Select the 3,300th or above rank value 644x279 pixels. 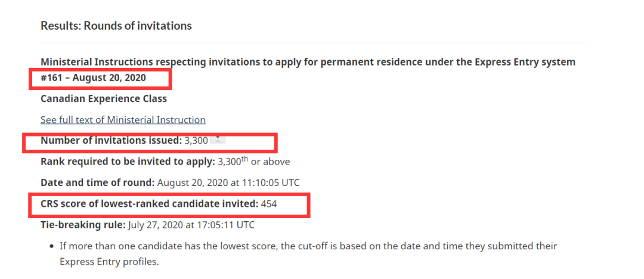[x=254, y=162]
